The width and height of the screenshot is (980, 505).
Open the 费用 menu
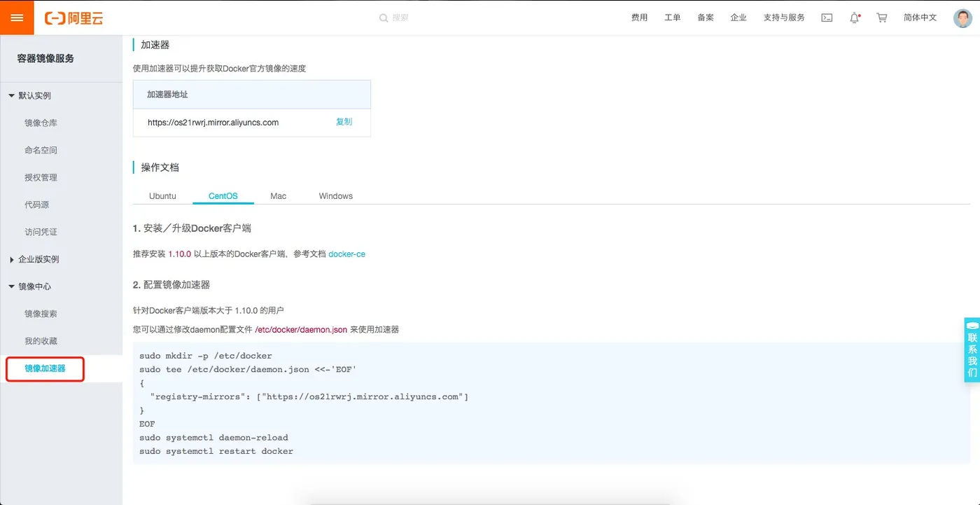(639, 18)
